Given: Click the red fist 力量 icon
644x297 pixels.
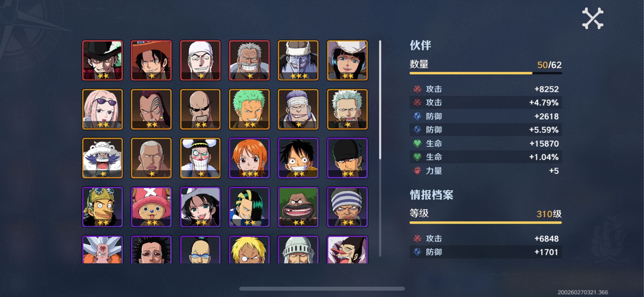Looking at the screenshot, I should tap(417, 170).
